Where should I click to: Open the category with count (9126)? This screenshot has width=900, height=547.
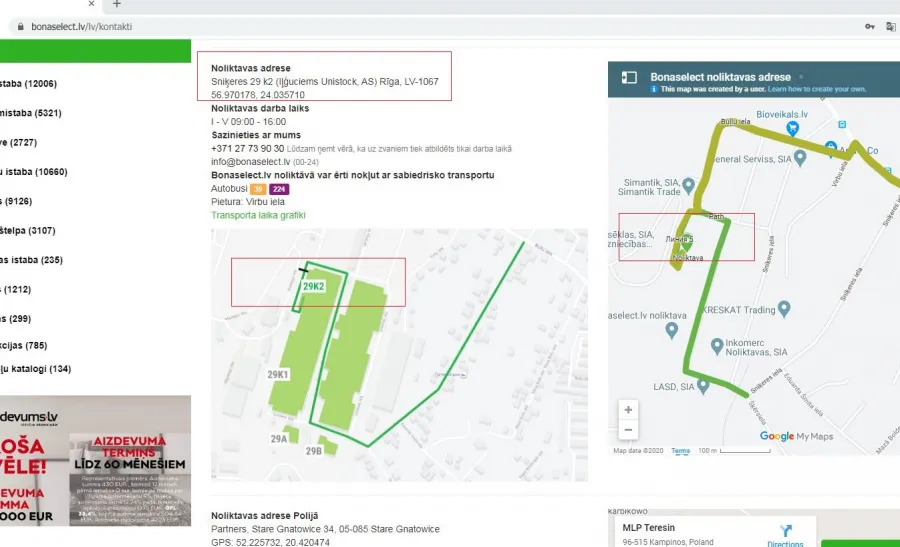coord(16,201)
